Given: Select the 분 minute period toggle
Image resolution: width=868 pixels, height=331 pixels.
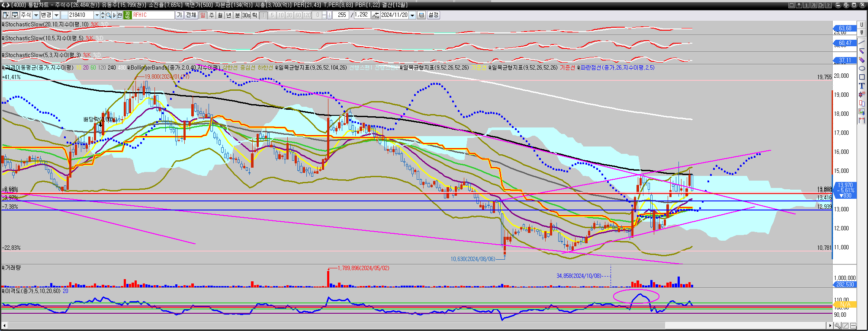Looking at the screenshot, I should point(238,15).
